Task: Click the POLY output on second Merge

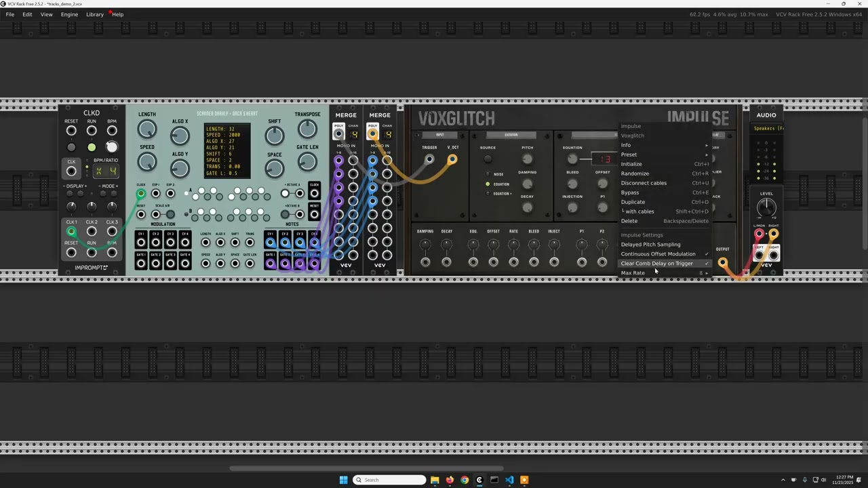Action: click(372, 134)
